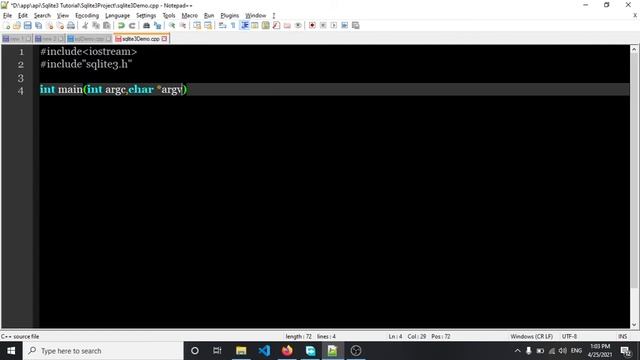Open the Document Map panel icon
This screenshot has width=640, height=360.
(266, 25)
